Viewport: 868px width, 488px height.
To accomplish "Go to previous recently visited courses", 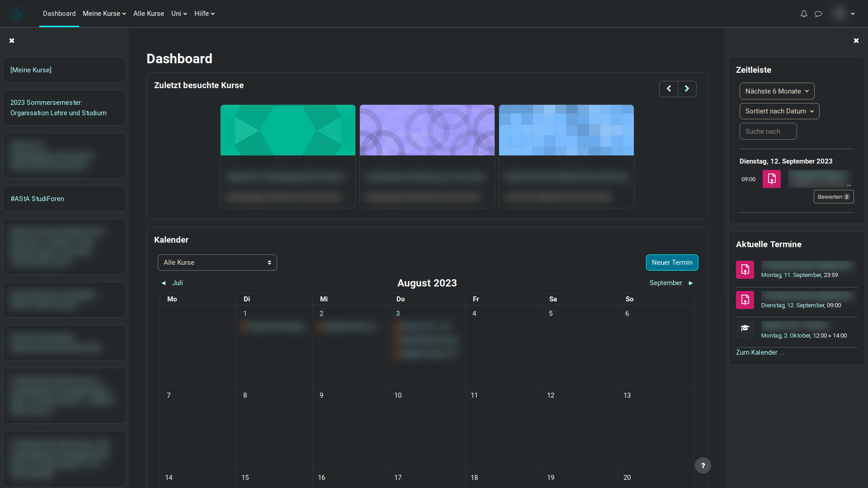I will tap(669, 89).
